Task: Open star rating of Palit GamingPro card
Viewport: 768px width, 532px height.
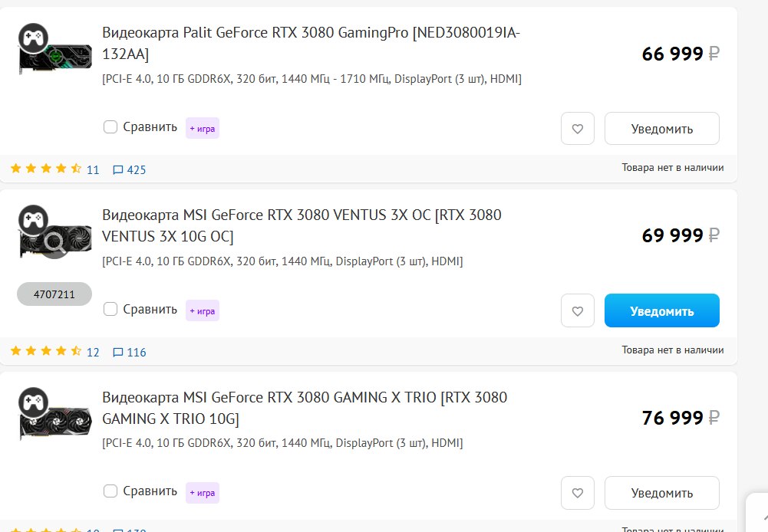Action: 46,169
